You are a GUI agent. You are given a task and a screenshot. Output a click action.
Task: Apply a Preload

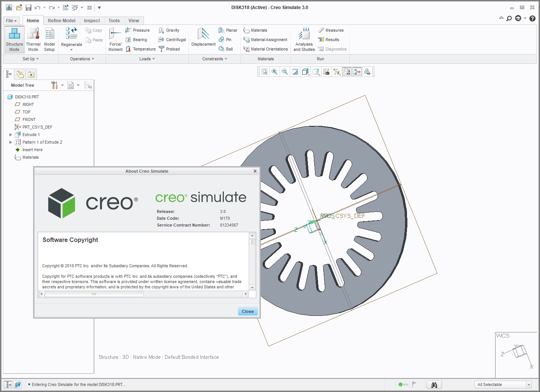(169, 49)
